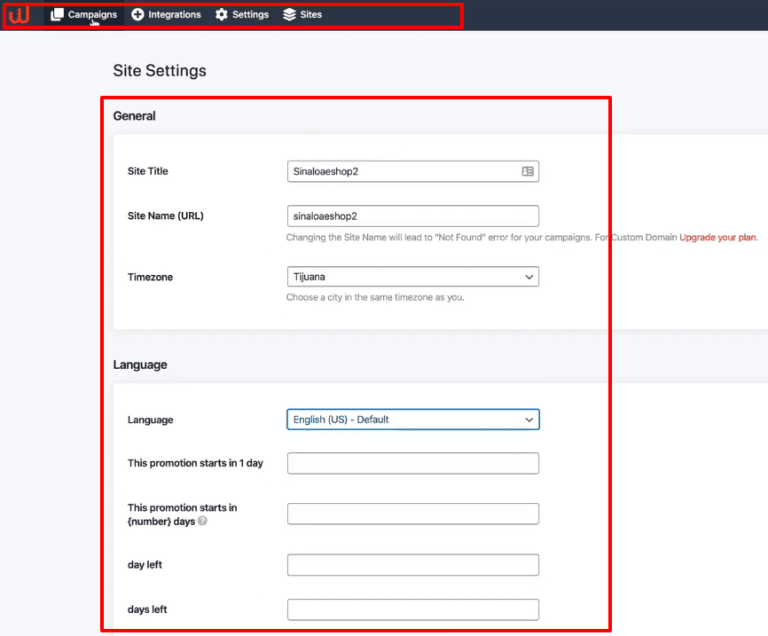Screen dimensions: 768x636
Task: Click the Site Settings page heading
Action: 160,71
